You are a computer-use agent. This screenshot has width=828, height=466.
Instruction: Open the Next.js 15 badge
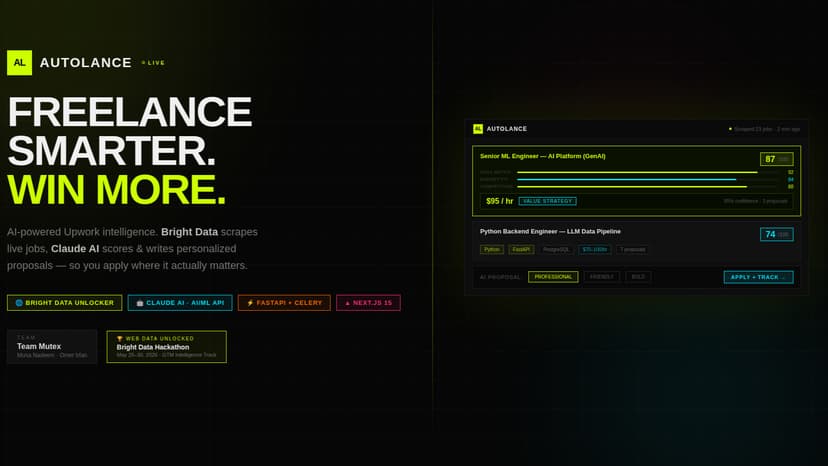coord(369,303)
